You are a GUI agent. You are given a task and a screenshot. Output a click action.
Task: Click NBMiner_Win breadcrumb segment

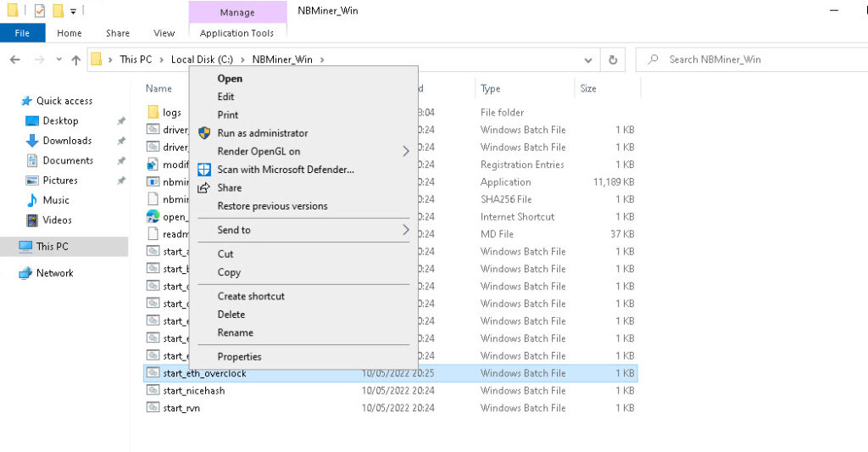pos(282,59)
